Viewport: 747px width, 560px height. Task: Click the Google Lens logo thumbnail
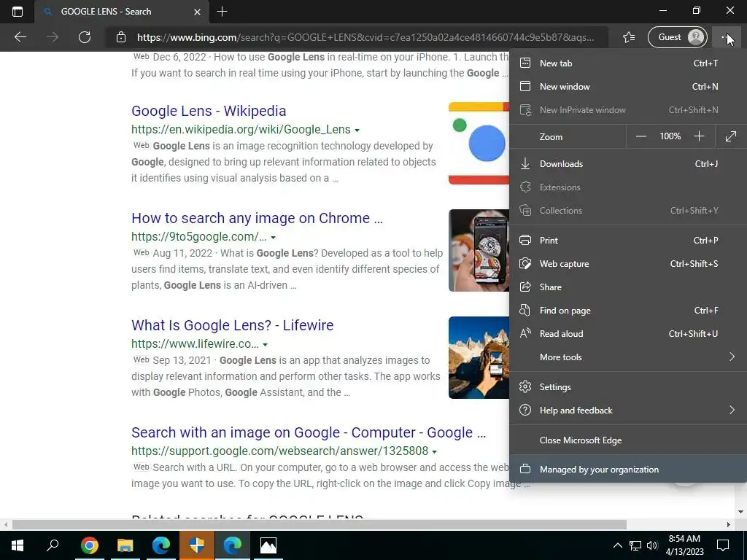click(x=479, y=143)
